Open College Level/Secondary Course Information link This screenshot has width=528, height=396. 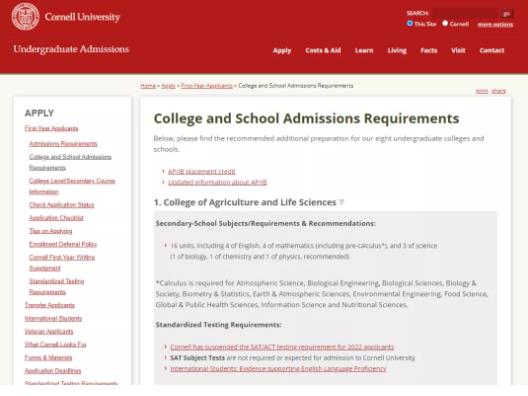pos(72,186)
